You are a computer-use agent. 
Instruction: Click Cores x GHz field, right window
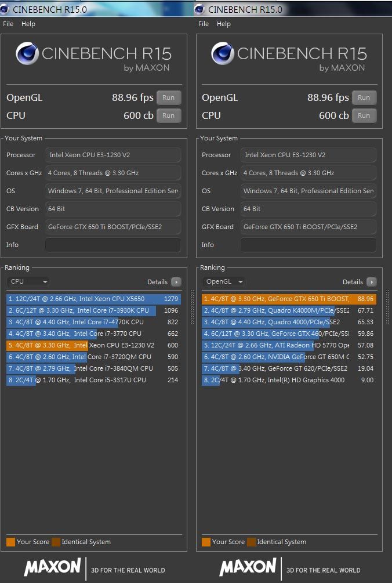coord(308,173)
